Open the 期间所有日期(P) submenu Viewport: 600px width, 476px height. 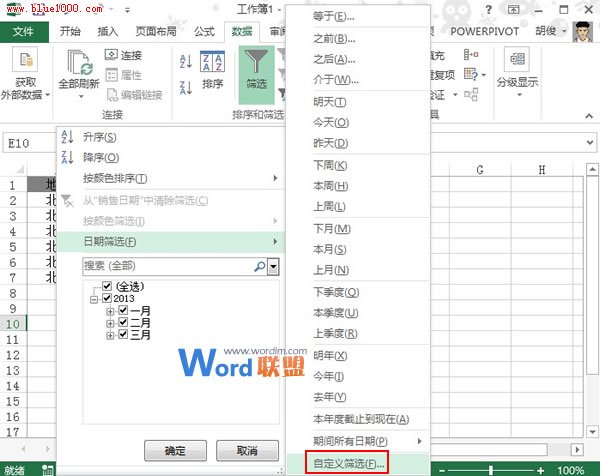[358, 441]
